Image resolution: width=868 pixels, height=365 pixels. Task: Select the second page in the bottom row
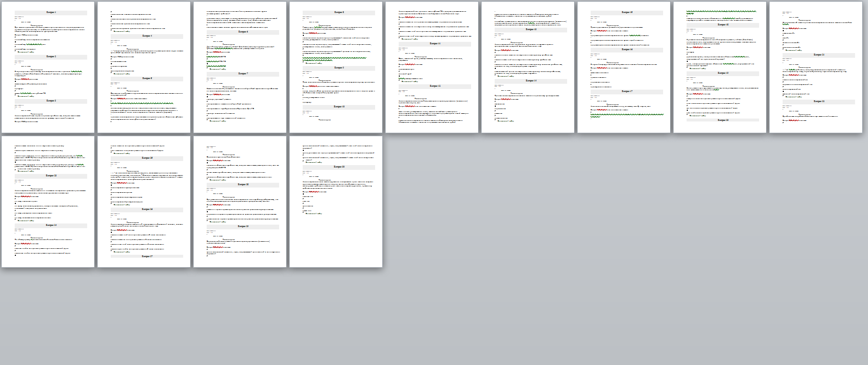[144, 202]
